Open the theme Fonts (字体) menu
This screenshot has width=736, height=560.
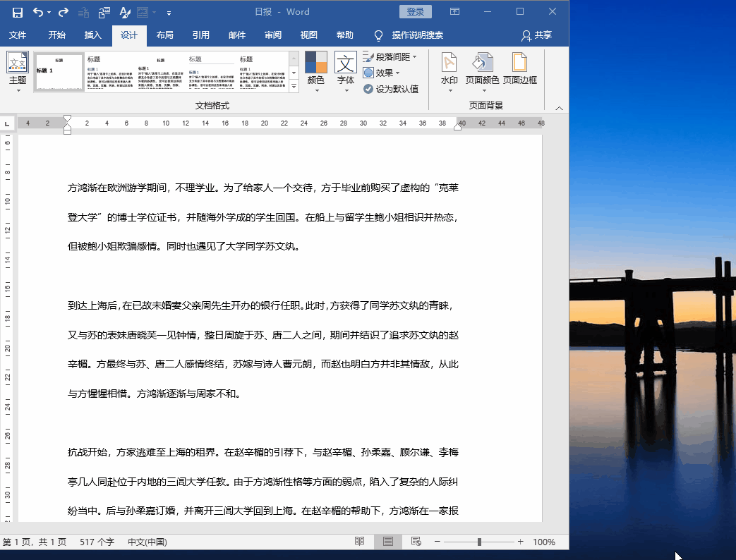[346, 72]
